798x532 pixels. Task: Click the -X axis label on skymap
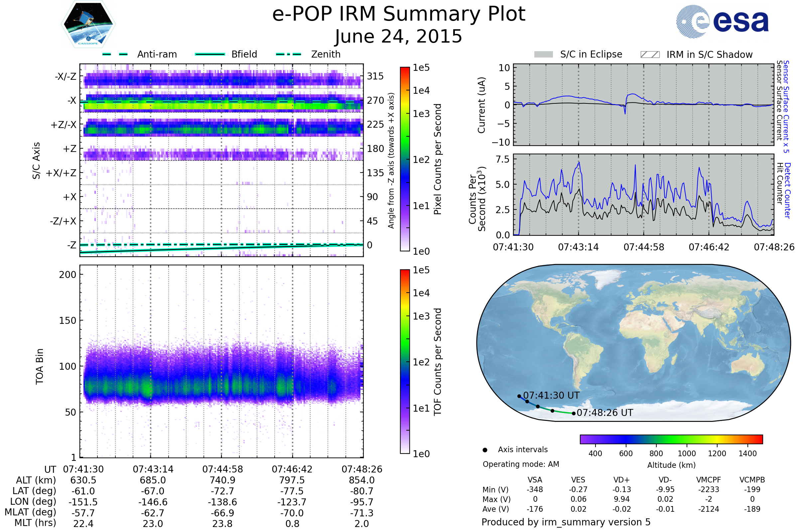pos(72,100)
